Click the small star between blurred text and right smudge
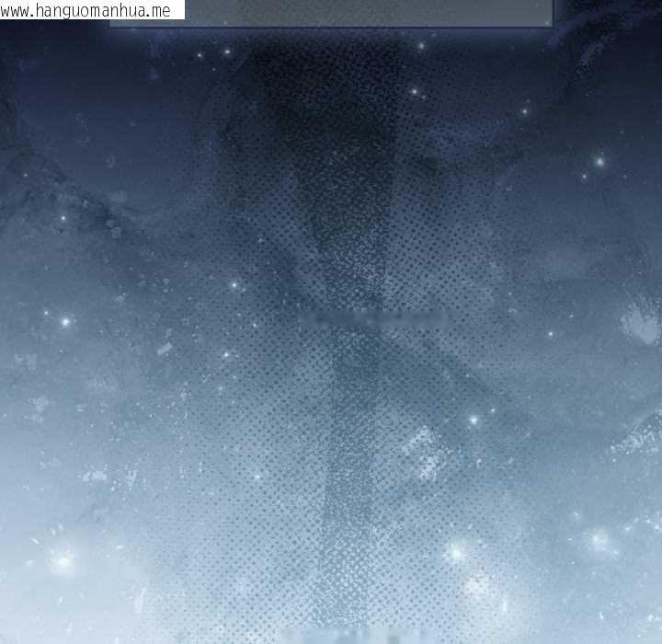662x644 pixels. point(551,334)
